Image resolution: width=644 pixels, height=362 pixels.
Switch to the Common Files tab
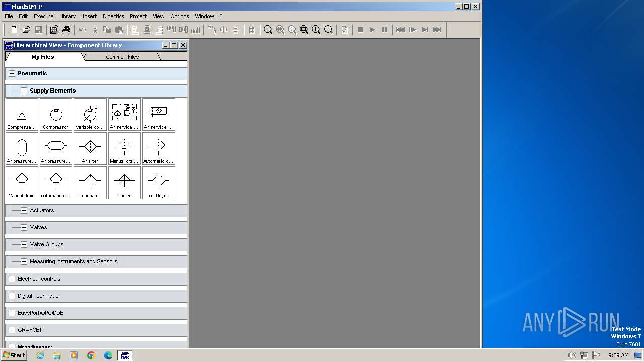click(122, 57)
